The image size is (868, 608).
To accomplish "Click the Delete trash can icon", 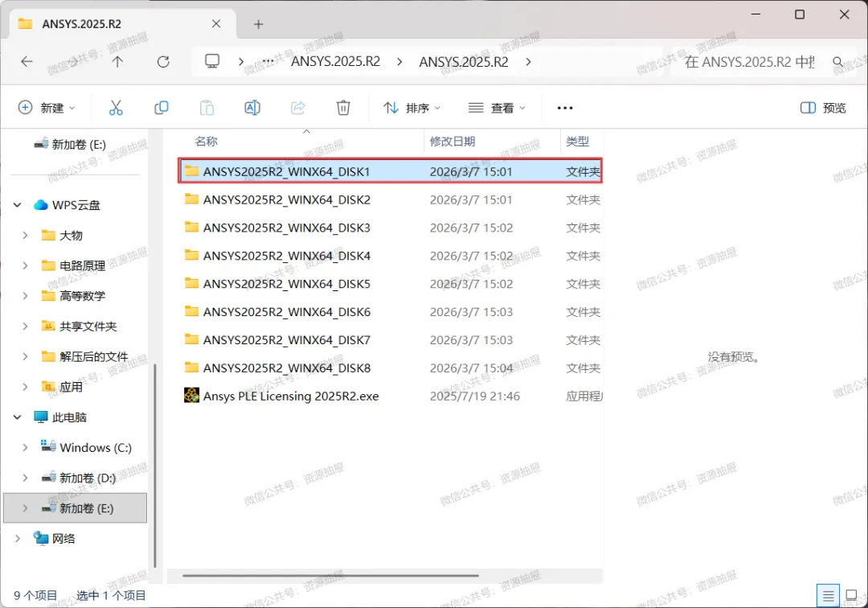I will click(x=343, y=108).
